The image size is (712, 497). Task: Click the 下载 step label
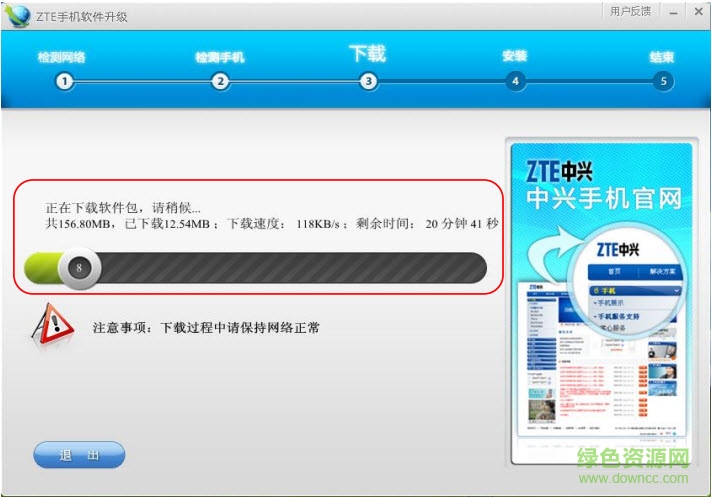click(x=368, y=54)
